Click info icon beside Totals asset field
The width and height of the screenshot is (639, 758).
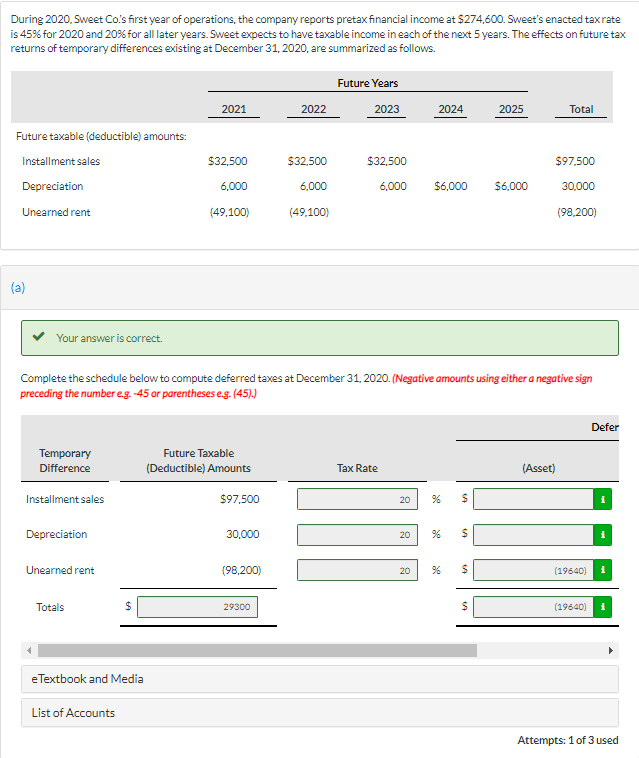tap(602, 607)
